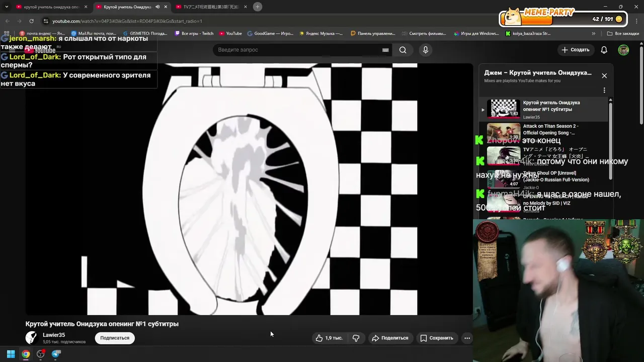The height and width of the screenshot is (362, 644).
Task: Start voice search with microphone icon
Action: 426,50
